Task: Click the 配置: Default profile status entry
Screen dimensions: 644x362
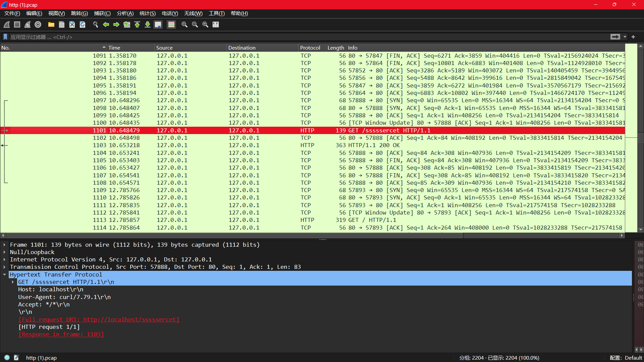Action: (x=626, y=358)
